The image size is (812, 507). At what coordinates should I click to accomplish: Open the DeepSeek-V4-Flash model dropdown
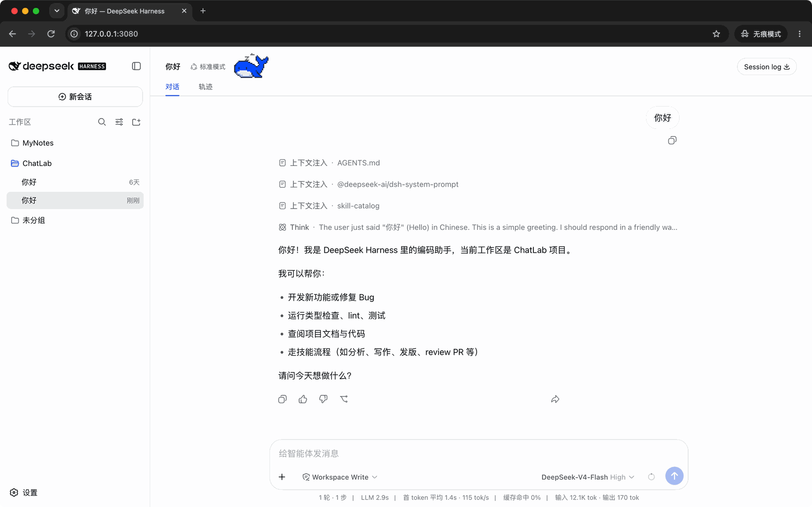588,477
